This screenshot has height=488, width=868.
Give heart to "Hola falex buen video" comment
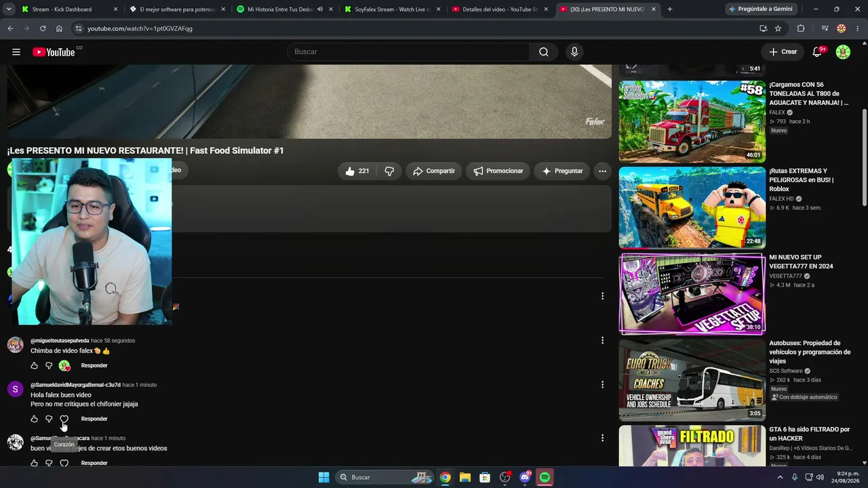tap(64, 419)
